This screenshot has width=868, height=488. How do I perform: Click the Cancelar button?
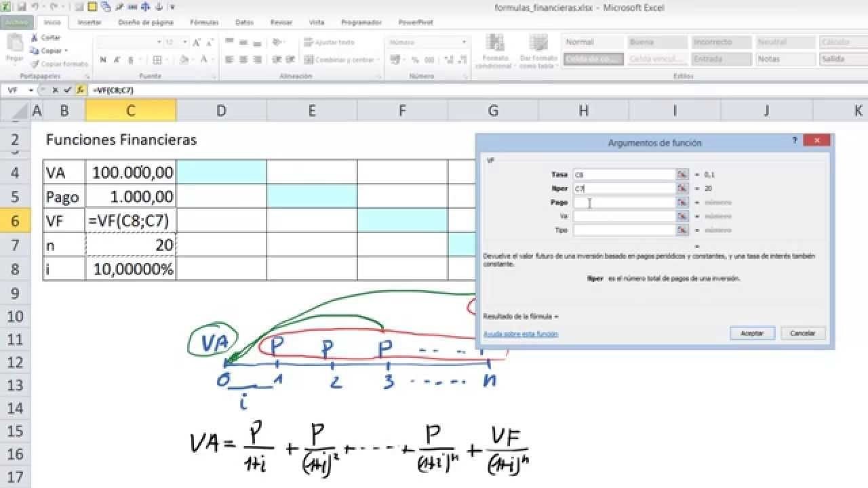pos(803,333)
